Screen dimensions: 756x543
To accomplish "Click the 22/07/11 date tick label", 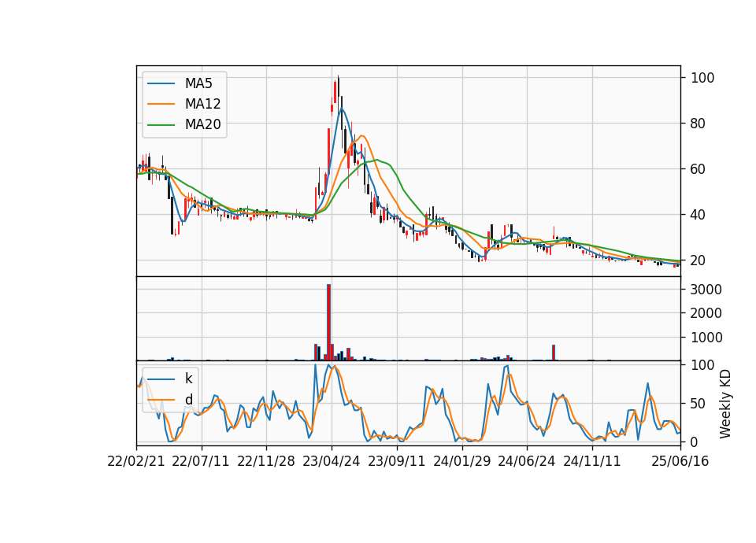I will pyautogui.click(x=201, y=461).
